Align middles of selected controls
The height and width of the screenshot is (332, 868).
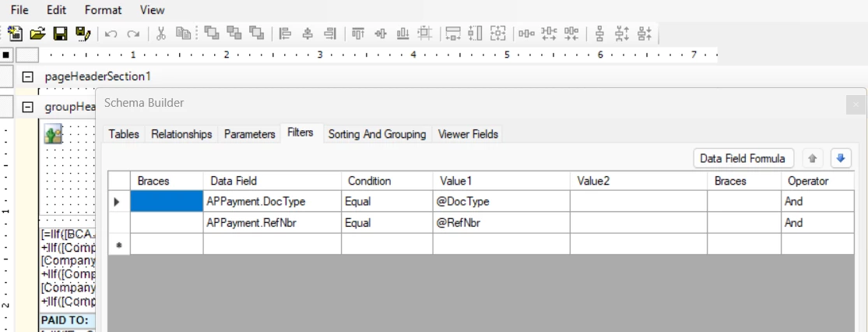click(381, 34)
